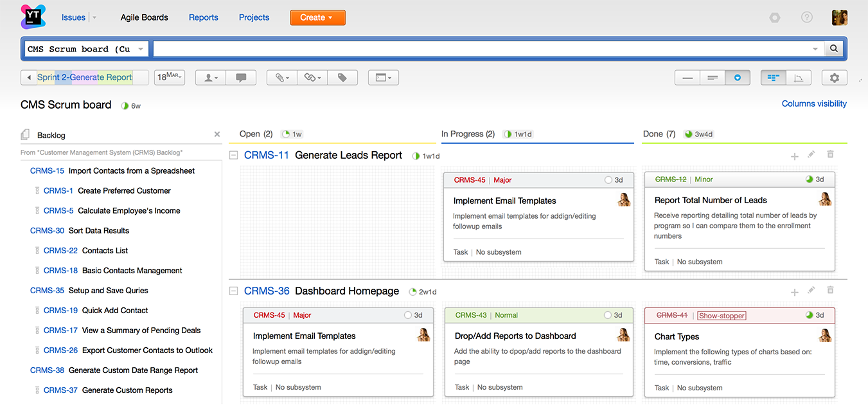The image size is (868, 418).
Task: Click the drag handle icon beside CRMS-37
Action: (37, 390)
